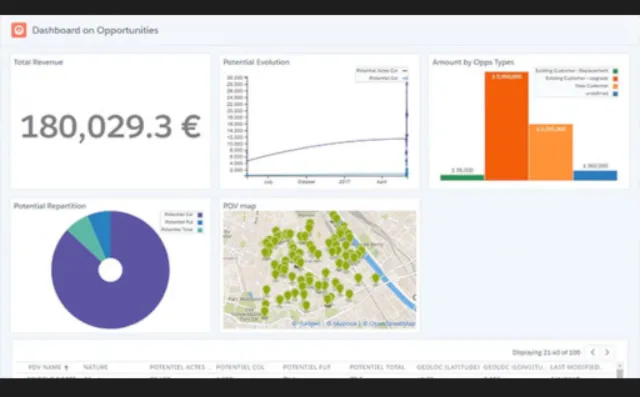Click the NATURE column header
The width and height of the screenshot is (640, 397).
click(x=96, y=367)
